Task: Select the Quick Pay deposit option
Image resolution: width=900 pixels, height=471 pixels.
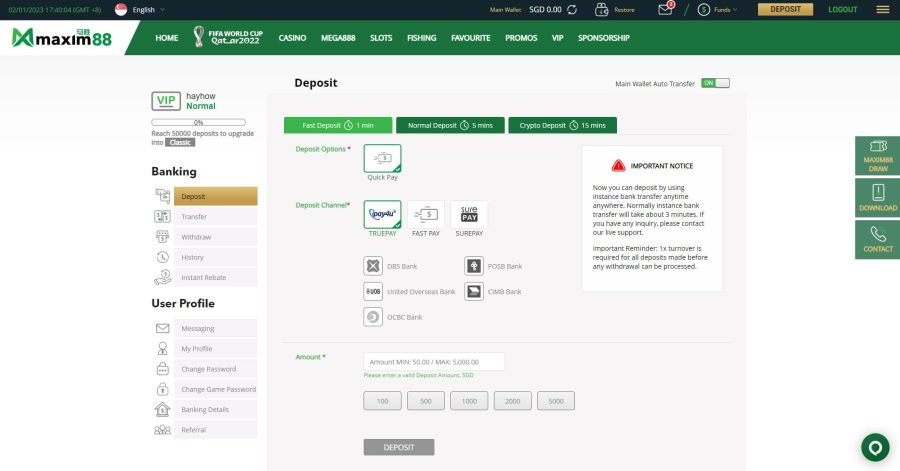Action: (382, 158)
